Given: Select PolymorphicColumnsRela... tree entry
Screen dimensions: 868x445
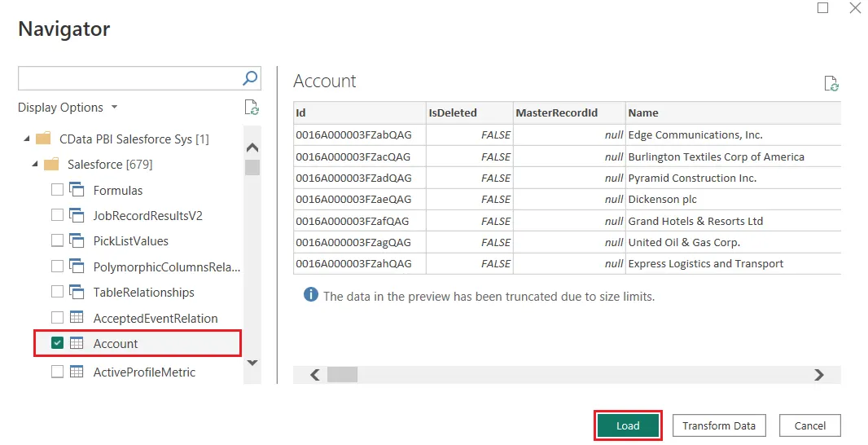Looking at the screenshot, I should [x=166, y=267].
